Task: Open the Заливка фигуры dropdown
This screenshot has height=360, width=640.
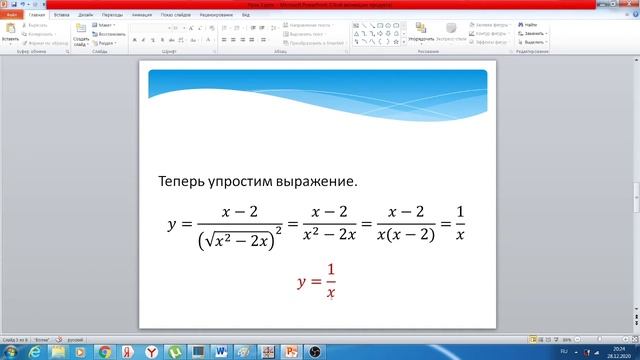Action: pos(490,25)
